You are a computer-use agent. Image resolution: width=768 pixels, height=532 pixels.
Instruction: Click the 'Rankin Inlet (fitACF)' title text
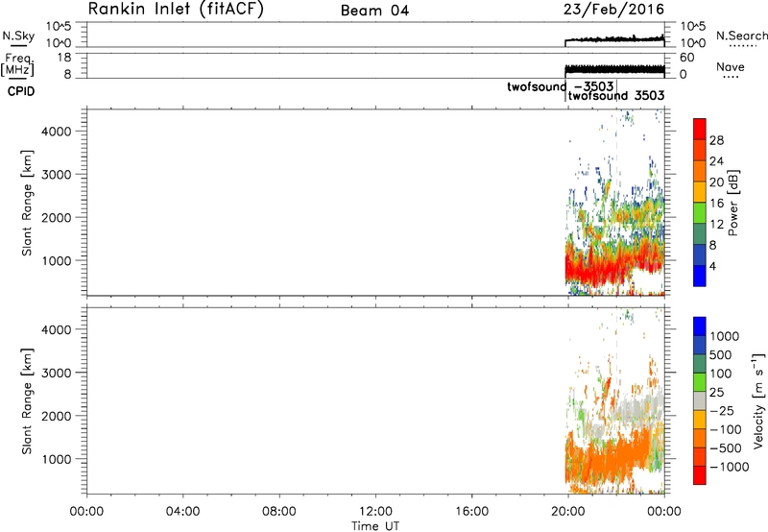176,10
